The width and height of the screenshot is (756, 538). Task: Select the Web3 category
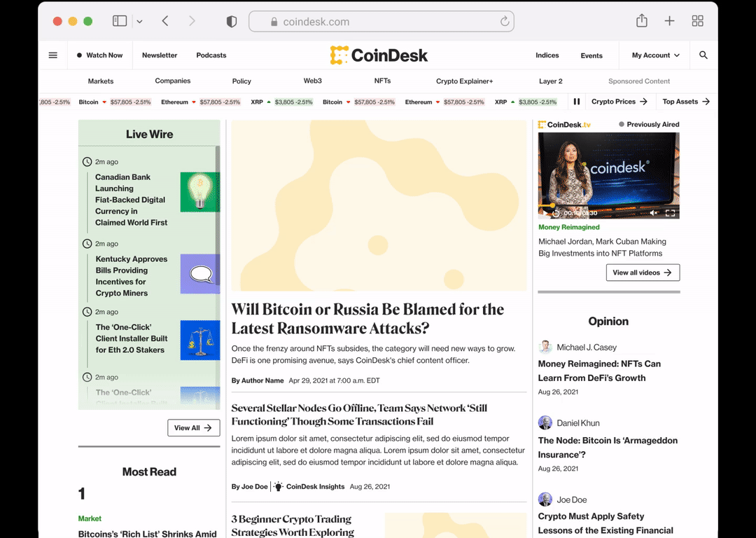click(312, 81)
